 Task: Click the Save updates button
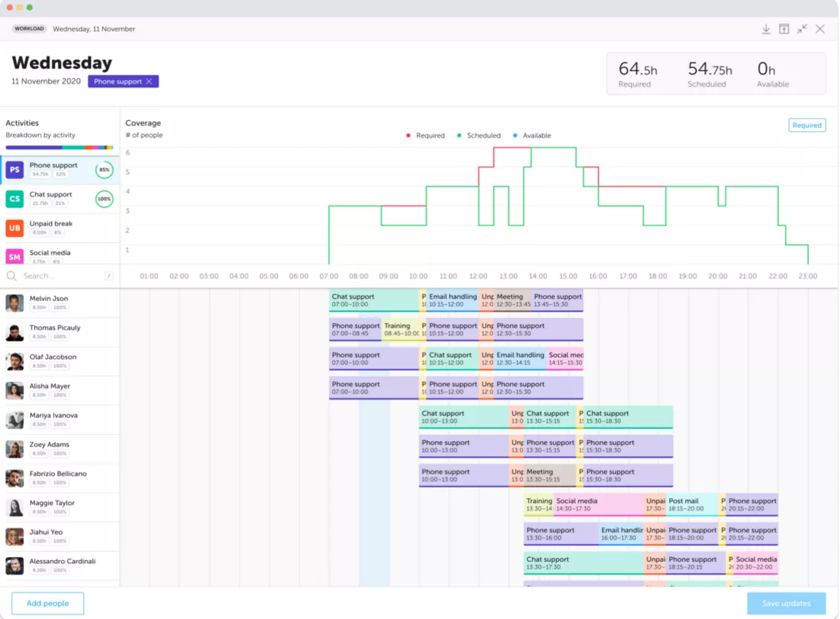(x=786, y=603)
